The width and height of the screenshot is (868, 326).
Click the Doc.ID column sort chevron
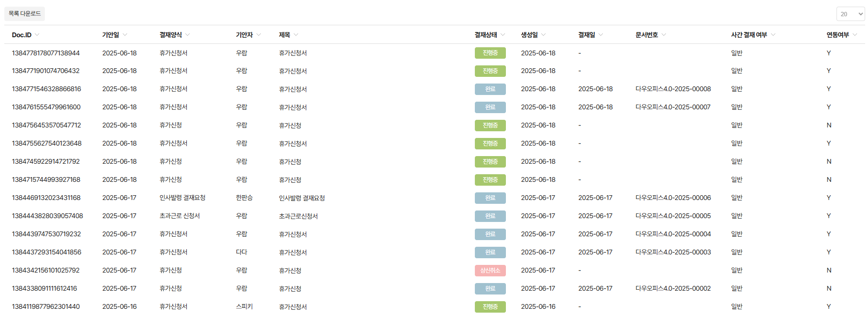click(37, 35)
